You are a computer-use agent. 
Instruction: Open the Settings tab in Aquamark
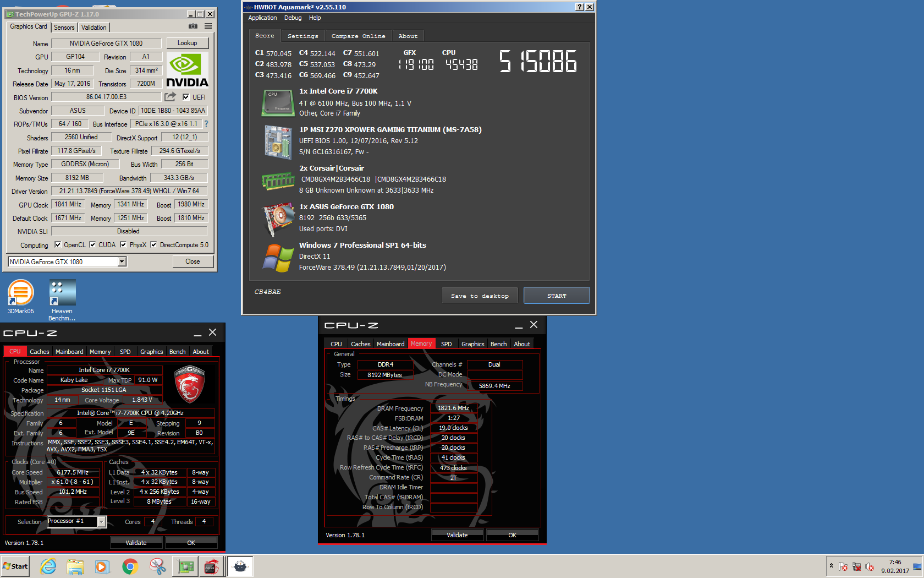coord(302,36)
